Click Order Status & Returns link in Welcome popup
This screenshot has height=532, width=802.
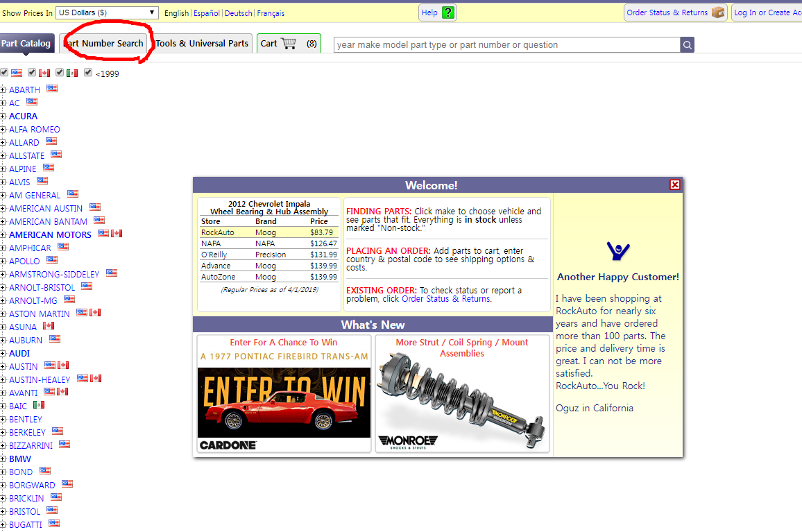[x=445, y=299]
